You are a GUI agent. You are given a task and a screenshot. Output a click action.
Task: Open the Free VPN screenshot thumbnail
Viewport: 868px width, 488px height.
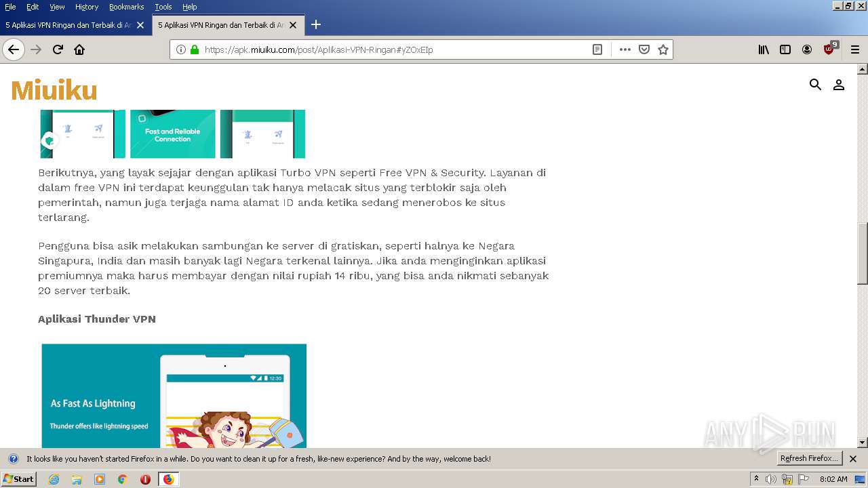tap(173, 134)
